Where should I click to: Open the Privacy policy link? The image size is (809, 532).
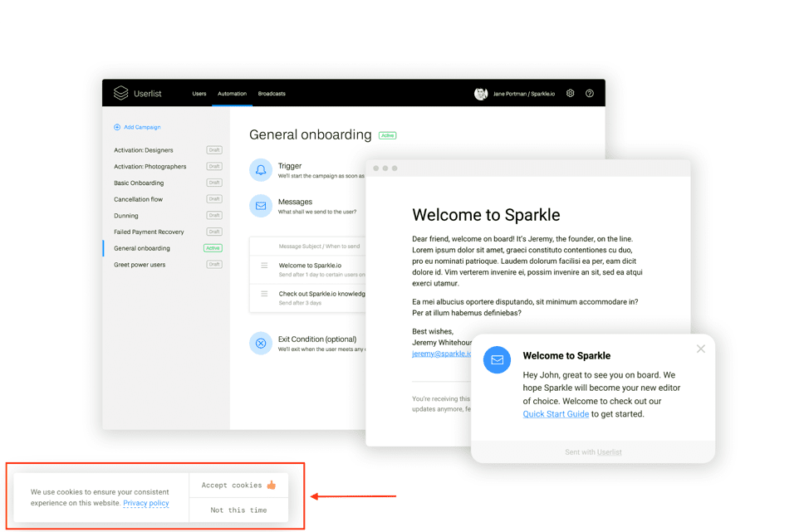pyautogui.click(x=146, y=503)
